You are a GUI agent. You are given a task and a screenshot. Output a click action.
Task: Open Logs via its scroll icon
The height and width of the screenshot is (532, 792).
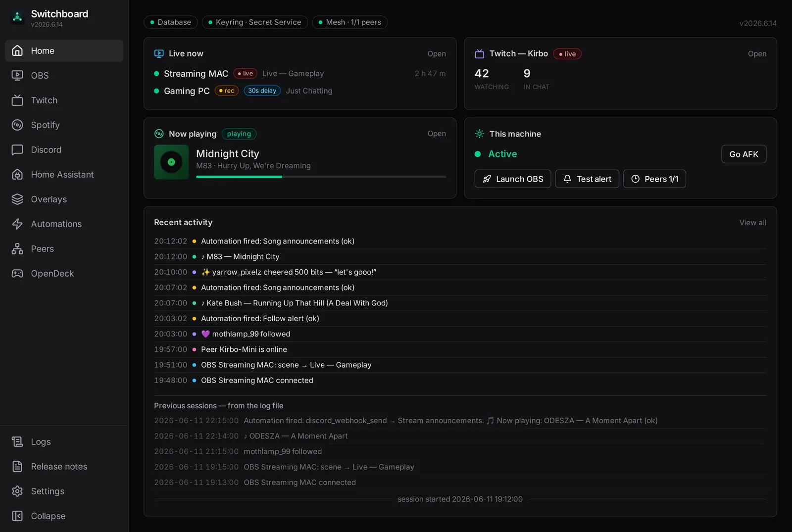click(x=17, y=441)
